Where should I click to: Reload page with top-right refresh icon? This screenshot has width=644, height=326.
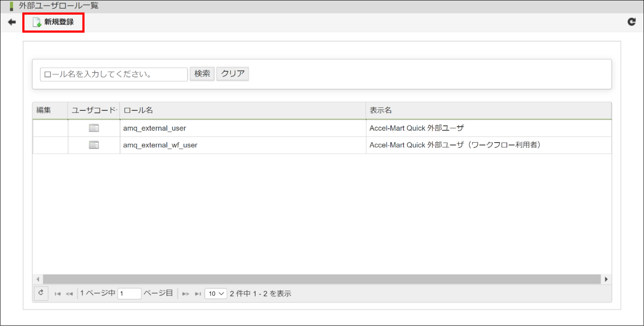point(632,22)
